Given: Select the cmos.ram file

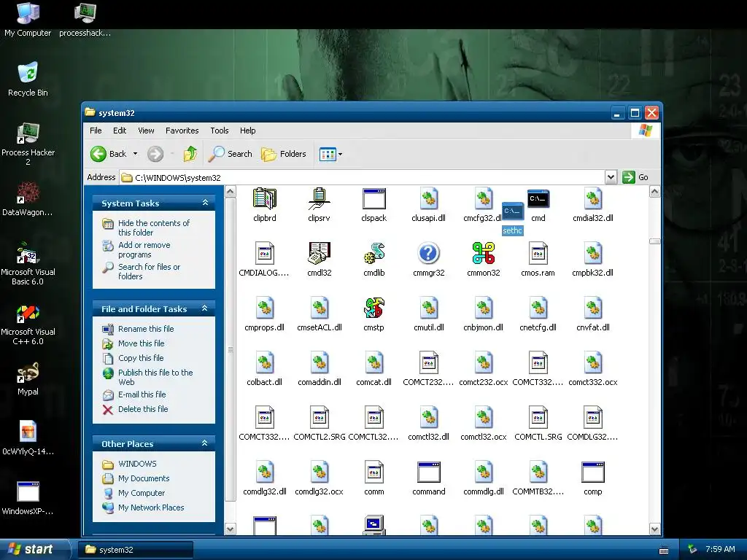Looking at the screenshot, I should click(538, 260).
